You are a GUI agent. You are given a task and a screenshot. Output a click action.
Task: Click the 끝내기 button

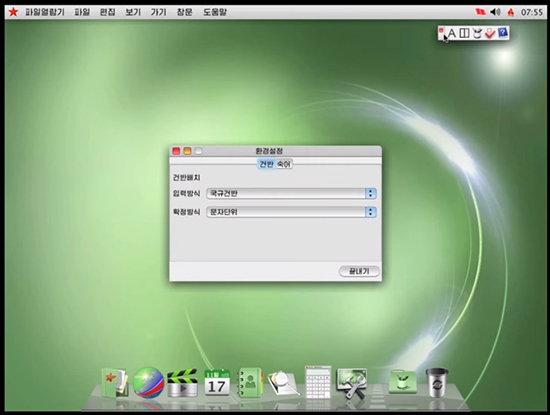click(359, 271)
